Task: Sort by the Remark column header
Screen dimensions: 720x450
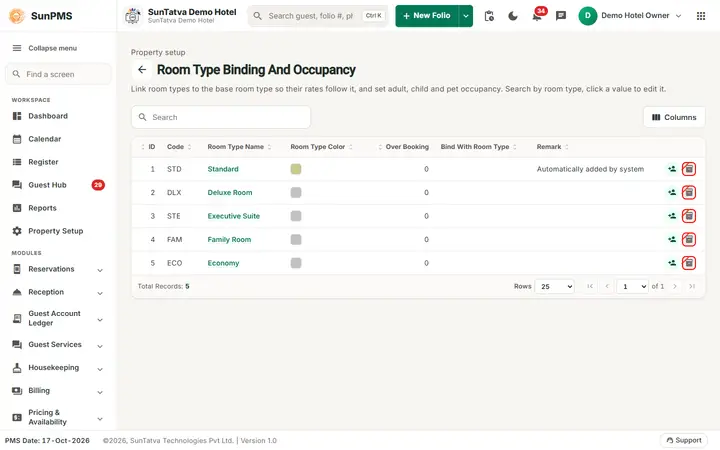Action: coord(552,147)
